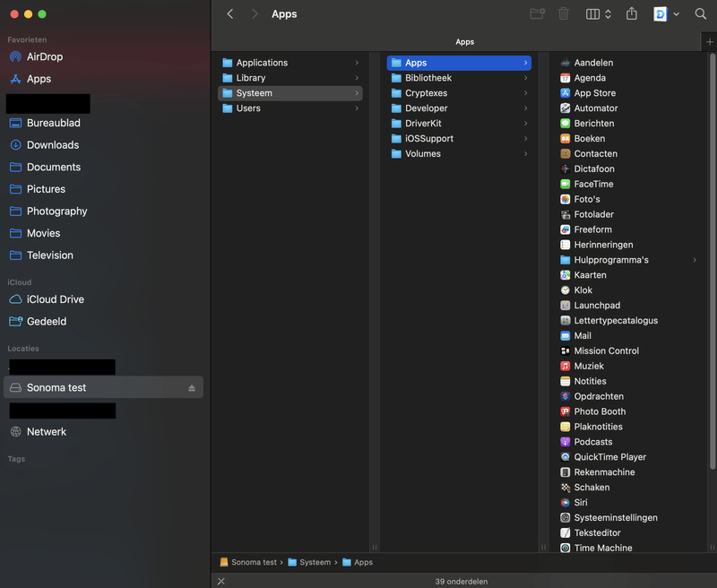Close the status bar X button
Viewport: 717px width, 588px height.
[221, 581]
